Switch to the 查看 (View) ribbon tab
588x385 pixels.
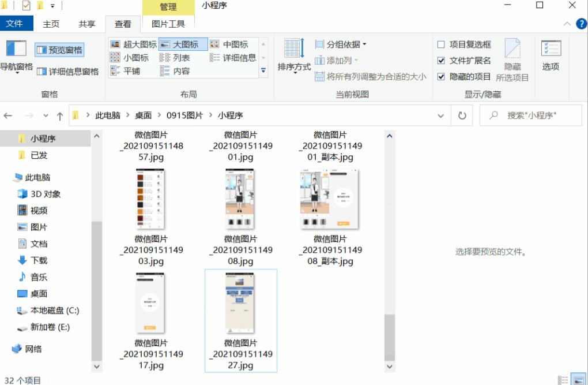[123, 24]
